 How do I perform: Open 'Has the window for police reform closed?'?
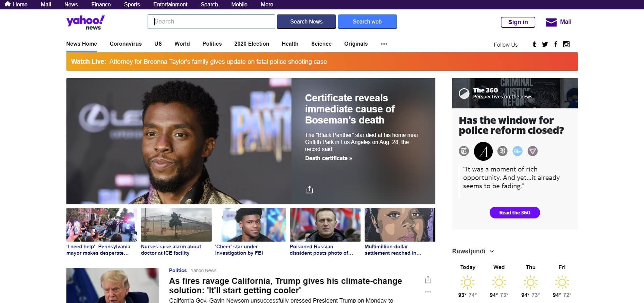coord(511,125)
